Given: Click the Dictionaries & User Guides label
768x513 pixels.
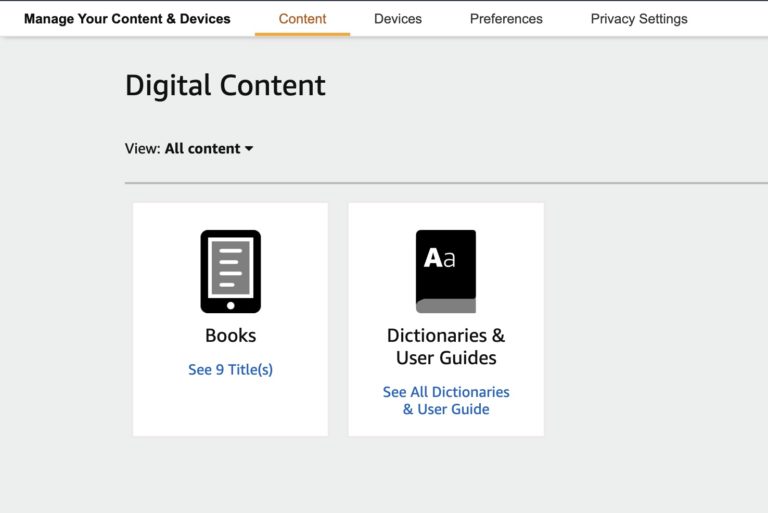Looking at the screenshot, I should [x=446, y=346].
